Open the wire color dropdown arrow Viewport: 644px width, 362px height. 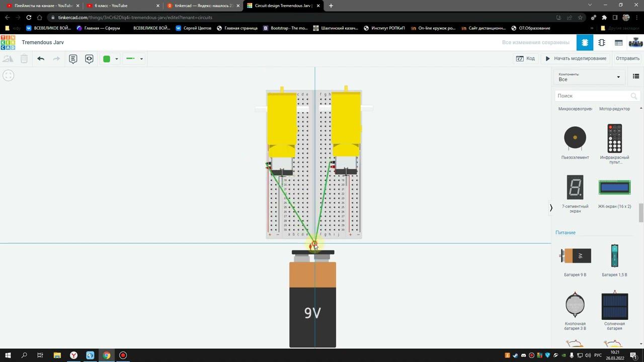coord(116,59)
